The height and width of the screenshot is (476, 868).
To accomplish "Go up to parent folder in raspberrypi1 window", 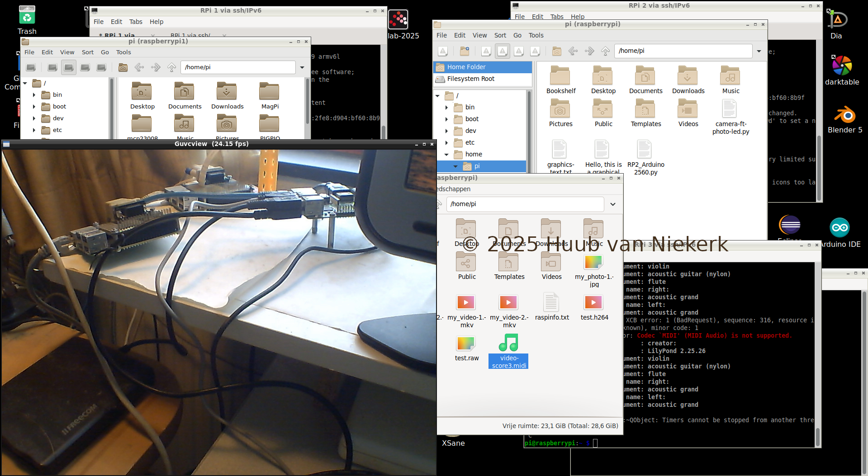I will point(172,67).
